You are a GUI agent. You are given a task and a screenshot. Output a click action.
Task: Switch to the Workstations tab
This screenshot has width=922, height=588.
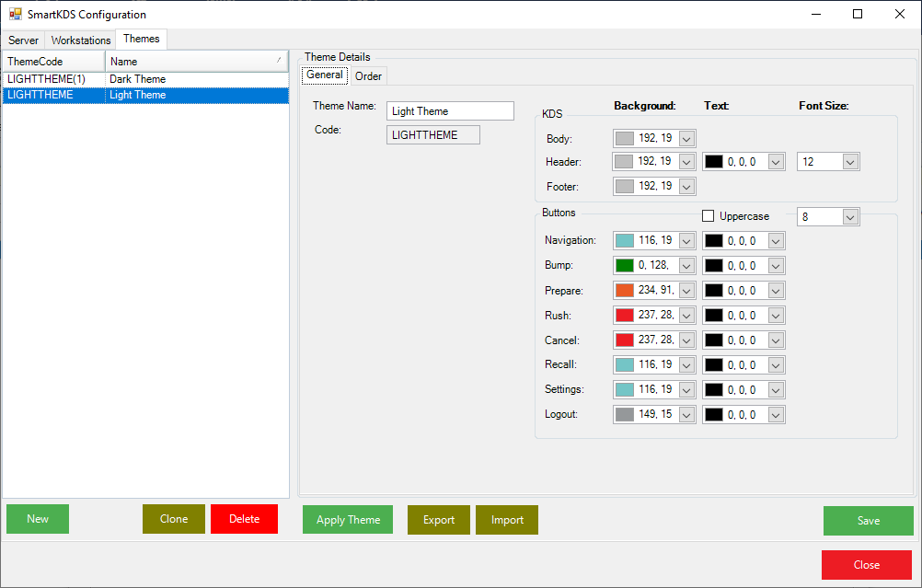(81, 40)
